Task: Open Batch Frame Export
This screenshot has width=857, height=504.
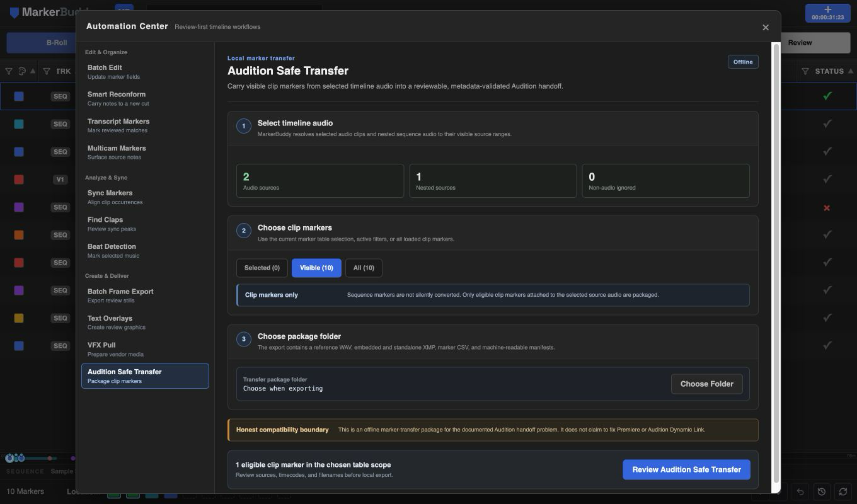Action: (145, 295)
